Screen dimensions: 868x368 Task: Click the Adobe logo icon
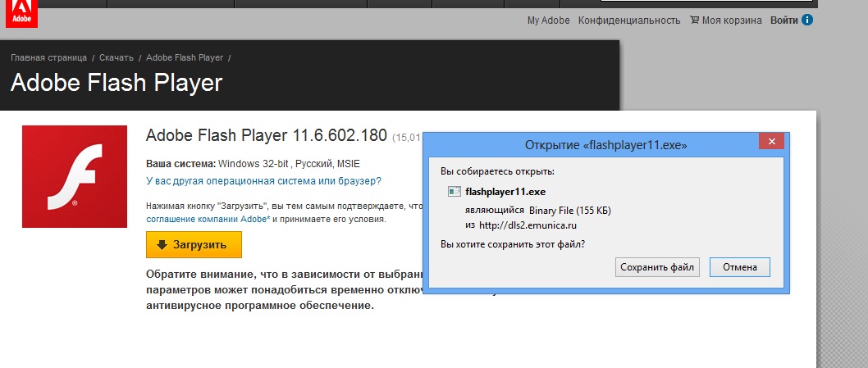click(21, 13)
